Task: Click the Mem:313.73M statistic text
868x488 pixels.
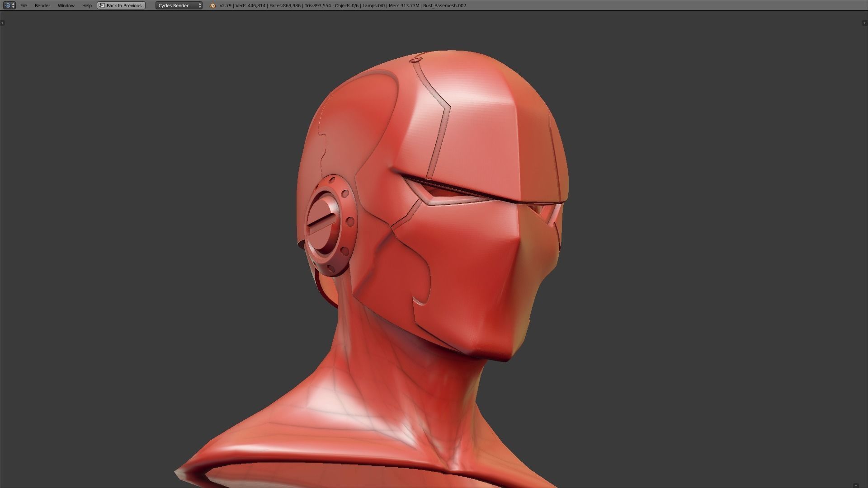Action: (404, 5)
